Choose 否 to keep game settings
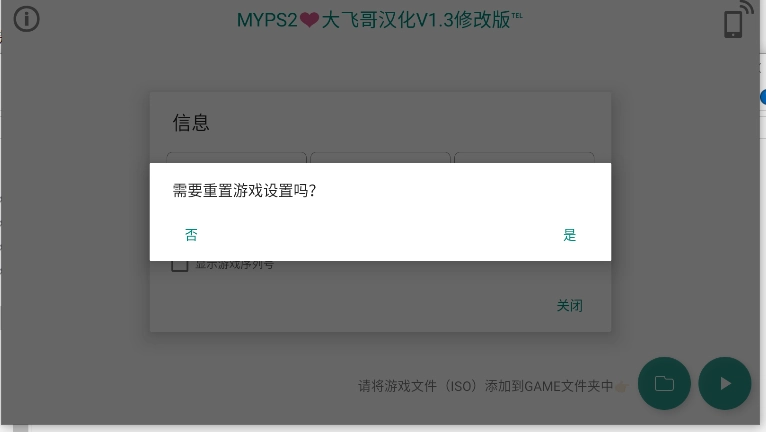The height and width of the screenshot is (432, 766). click(192, 235)
